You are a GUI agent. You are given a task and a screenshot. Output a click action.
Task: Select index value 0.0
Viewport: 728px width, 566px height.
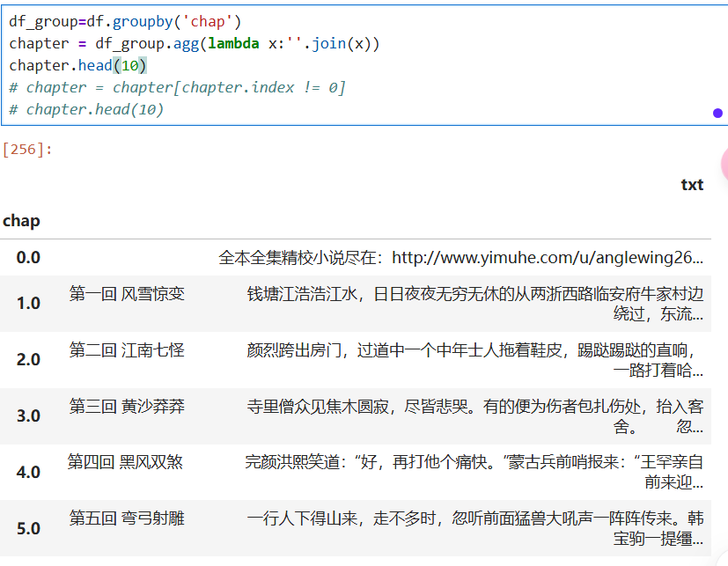[x=28, y=258]
